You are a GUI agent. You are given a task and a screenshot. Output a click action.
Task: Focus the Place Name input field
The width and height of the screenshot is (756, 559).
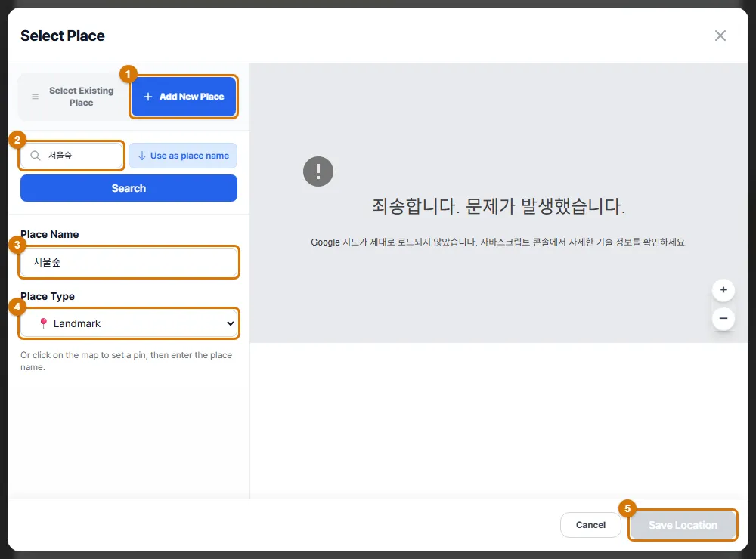click(x=129, y=262)
